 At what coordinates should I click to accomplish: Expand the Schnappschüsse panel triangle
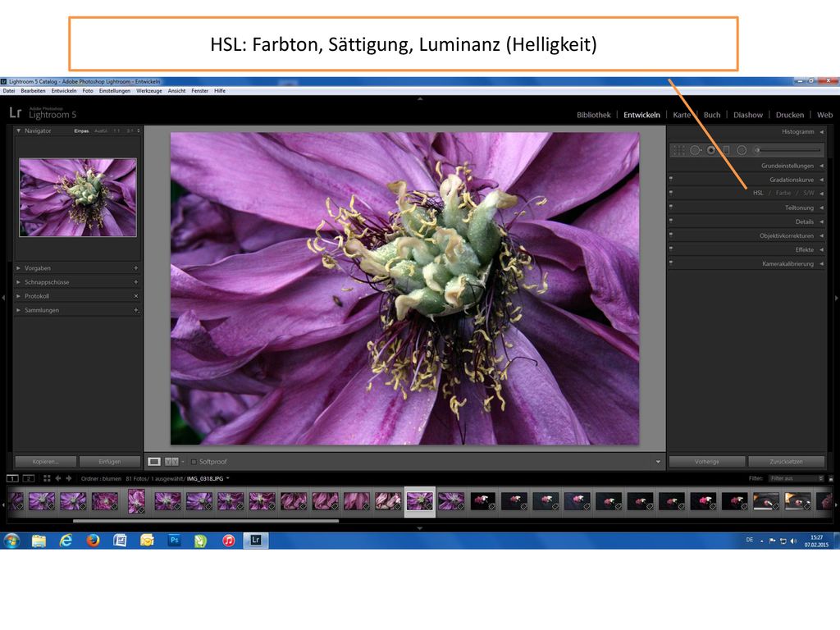tap(19, 282)
